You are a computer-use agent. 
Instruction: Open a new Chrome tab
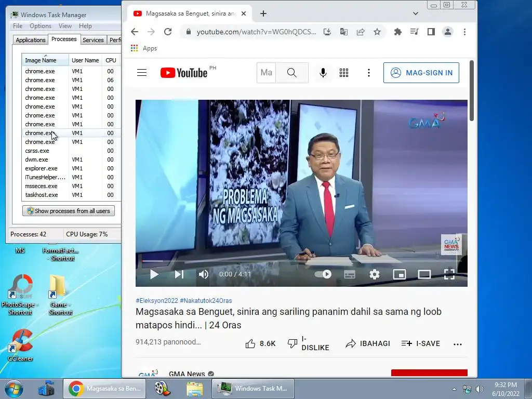tap(263, 14)
